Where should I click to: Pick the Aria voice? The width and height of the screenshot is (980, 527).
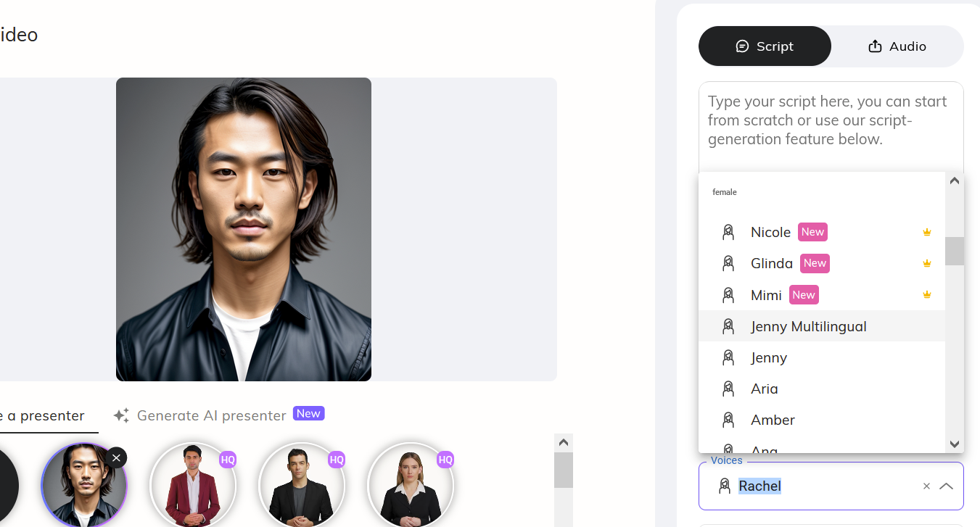(822, 389)
